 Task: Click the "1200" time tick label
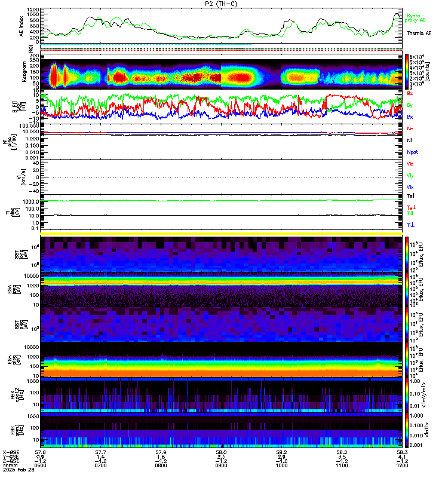pos(402,465)
